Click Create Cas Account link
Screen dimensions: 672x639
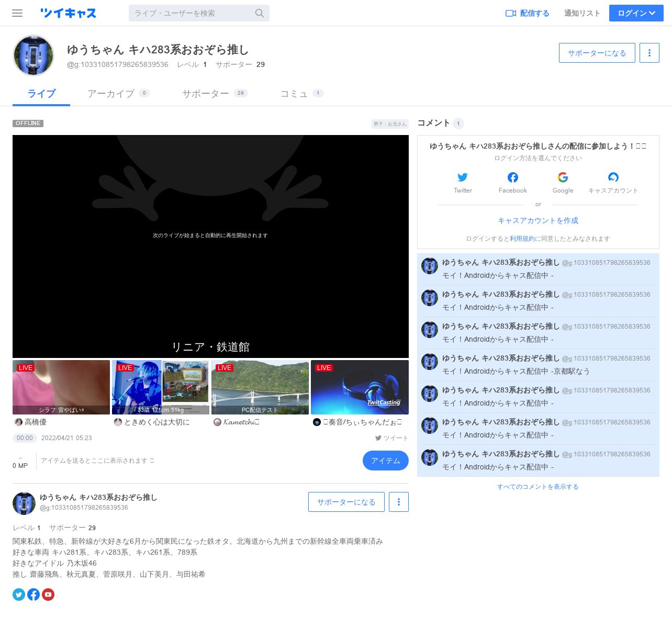pos(538,220)
